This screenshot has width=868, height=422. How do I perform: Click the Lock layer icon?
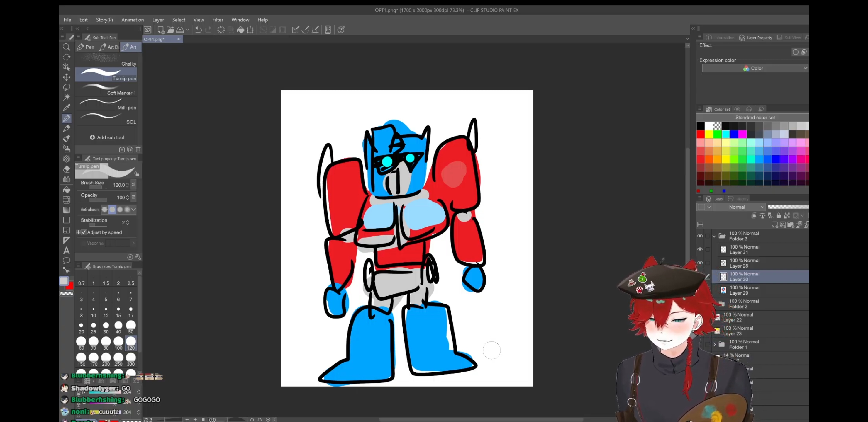pyautogui.click(x=778, y=216)
